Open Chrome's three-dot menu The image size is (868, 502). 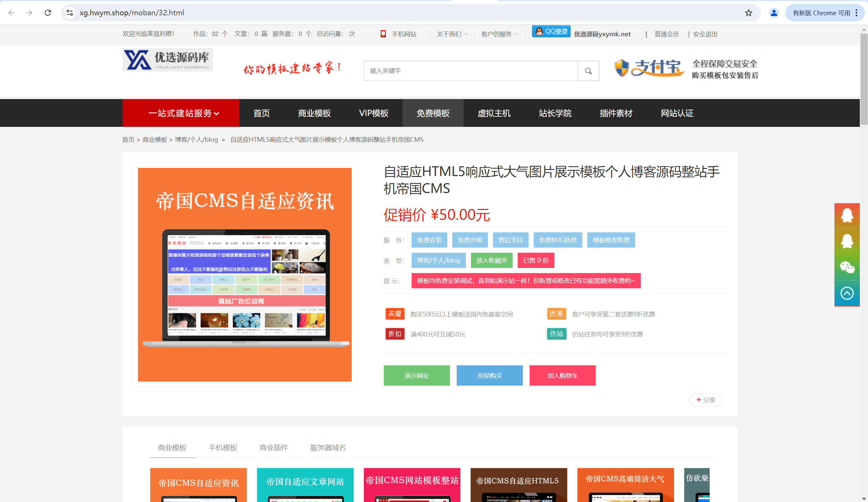pos(856,13)
